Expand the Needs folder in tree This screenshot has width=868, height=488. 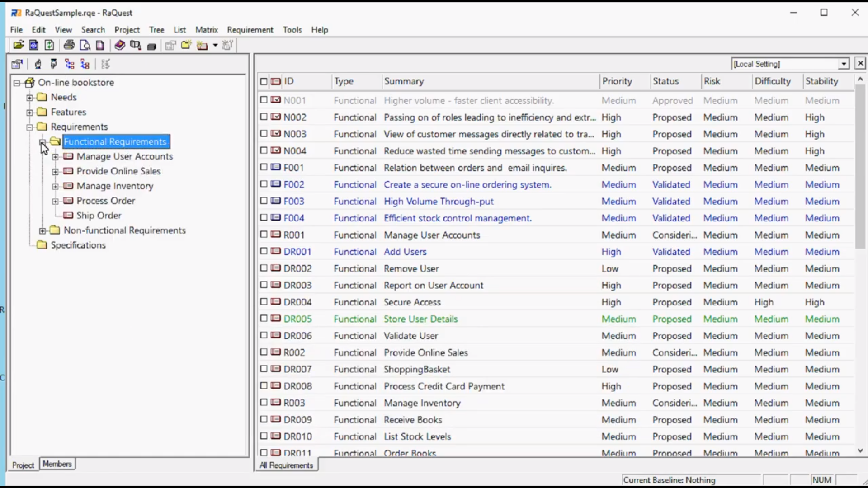pos(30,97)
